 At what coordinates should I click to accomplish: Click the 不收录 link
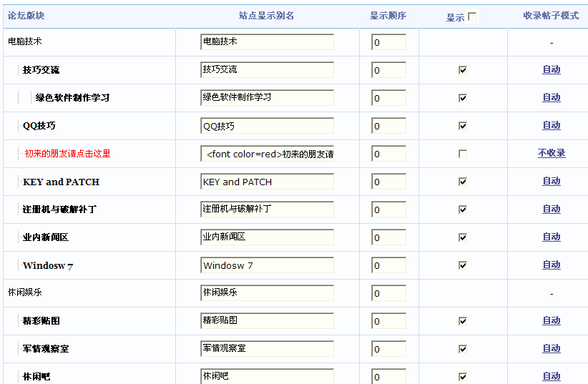tap(552, 153)
